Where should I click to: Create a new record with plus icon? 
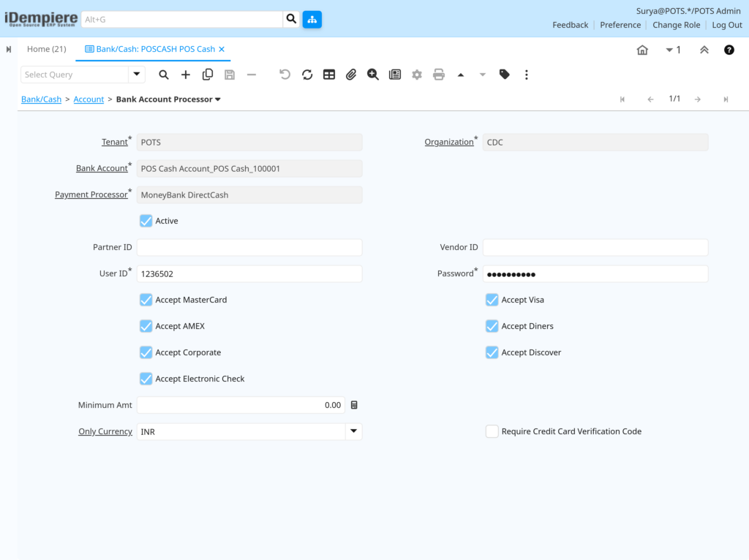[185, 75]
